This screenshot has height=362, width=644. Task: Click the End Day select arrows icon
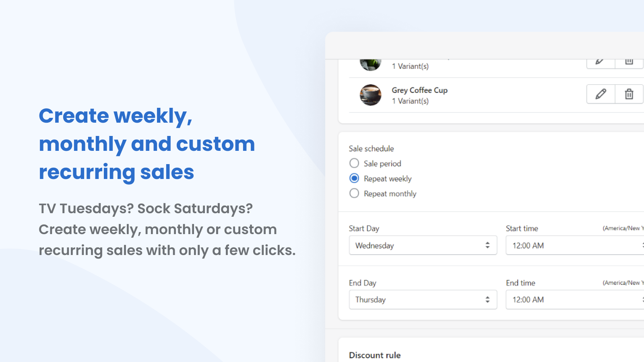(x=487, y=300)
